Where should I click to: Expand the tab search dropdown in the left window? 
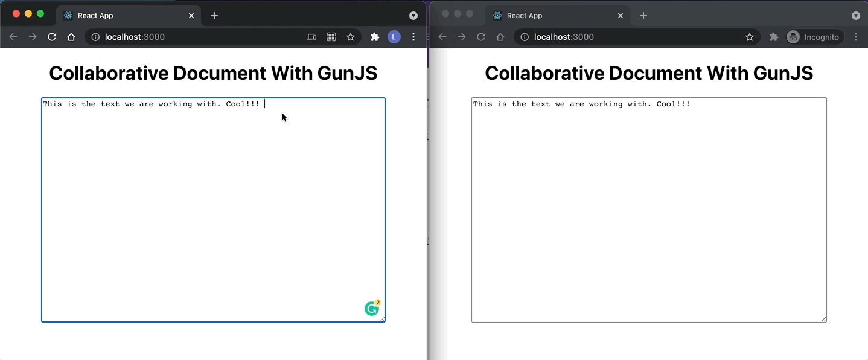pyautogui.click(x=413, y=16)
